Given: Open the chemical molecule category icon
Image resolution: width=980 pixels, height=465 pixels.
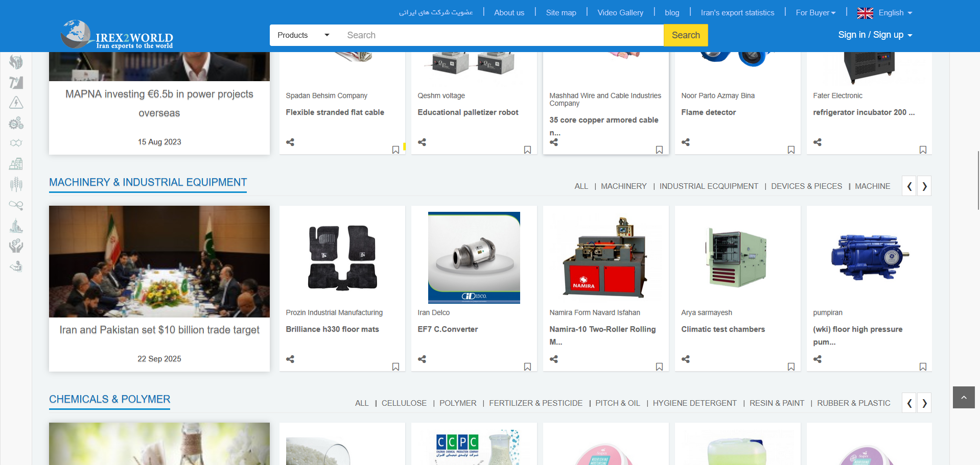Looking at the screenshot, I should [16, 143].
